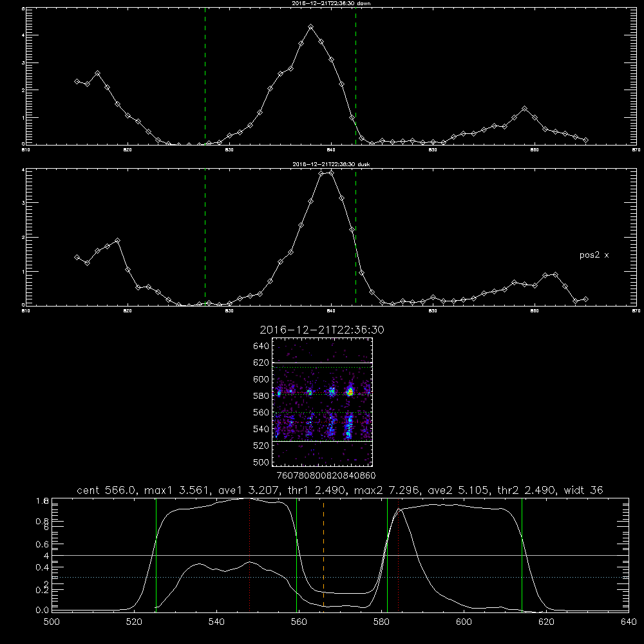The width and height of the screenshot is (644, 644).
Task: Click the last diamond marker in dusk plot
Action: point(585,299)
